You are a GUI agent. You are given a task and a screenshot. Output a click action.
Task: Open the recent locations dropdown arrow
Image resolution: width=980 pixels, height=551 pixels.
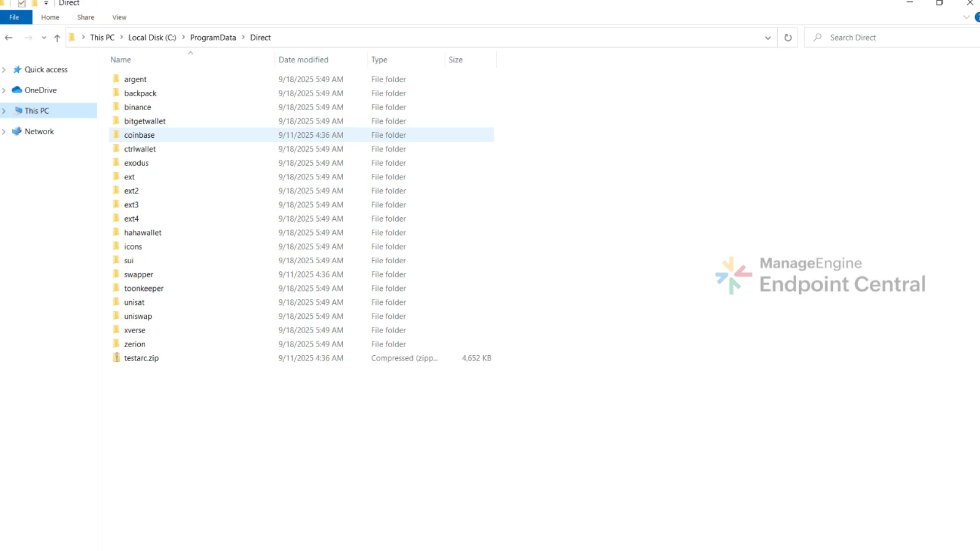43,38
